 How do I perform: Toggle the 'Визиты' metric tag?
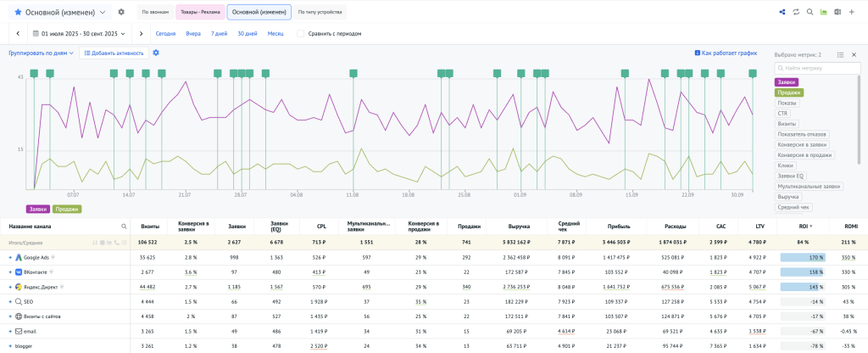tap(787, 124)
